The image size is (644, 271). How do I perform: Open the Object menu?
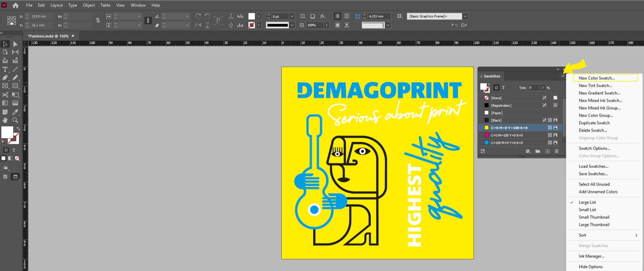(x=89, y=5)
